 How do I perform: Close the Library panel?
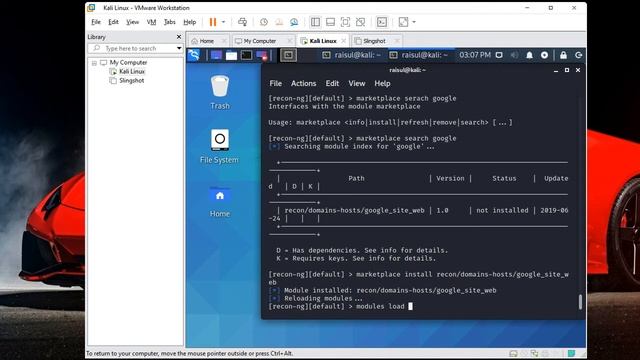click(x=179, y=37)
